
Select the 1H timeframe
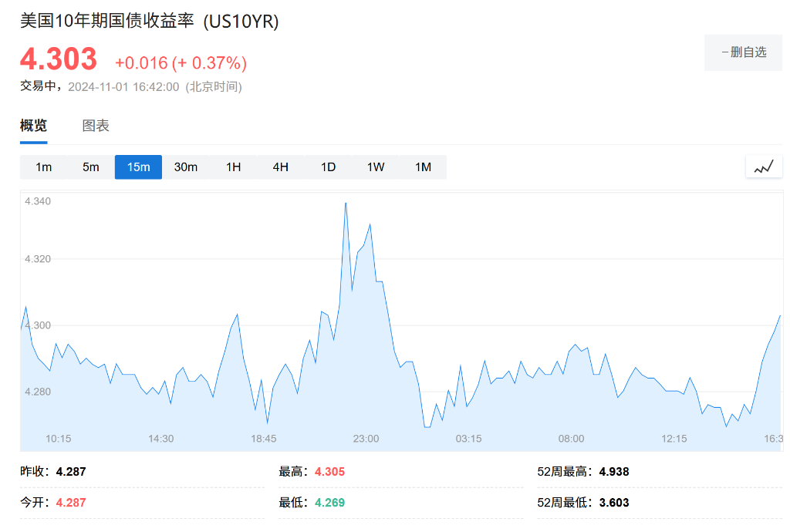pos(233,167)
